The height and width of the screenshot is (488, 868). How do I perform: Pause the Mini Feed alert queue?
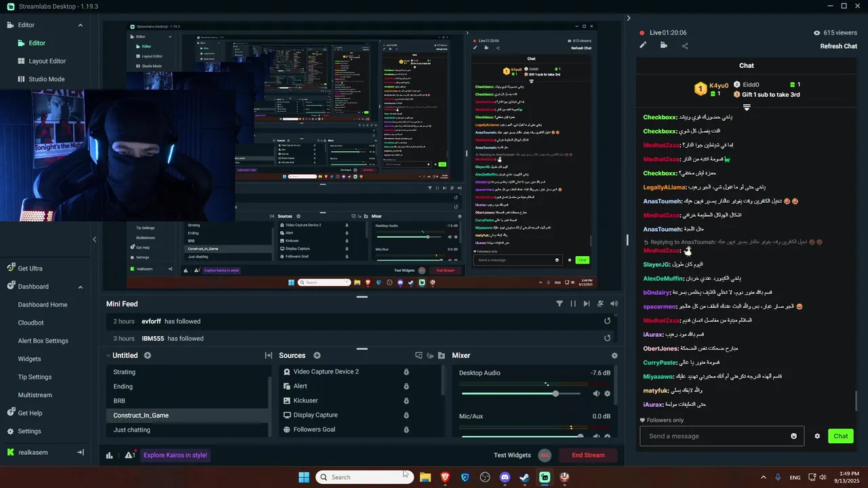point(573,304)
